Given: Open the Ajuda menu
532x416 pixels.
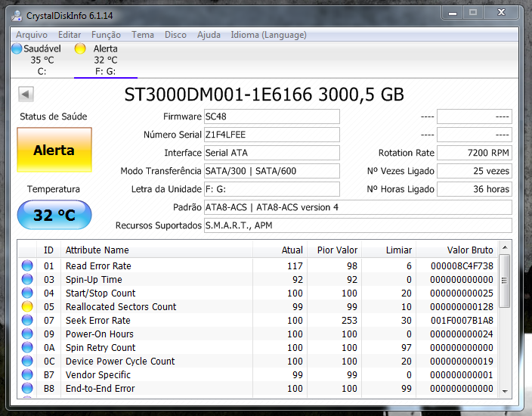Looking at the screenshot, I should tap(209, 35).
